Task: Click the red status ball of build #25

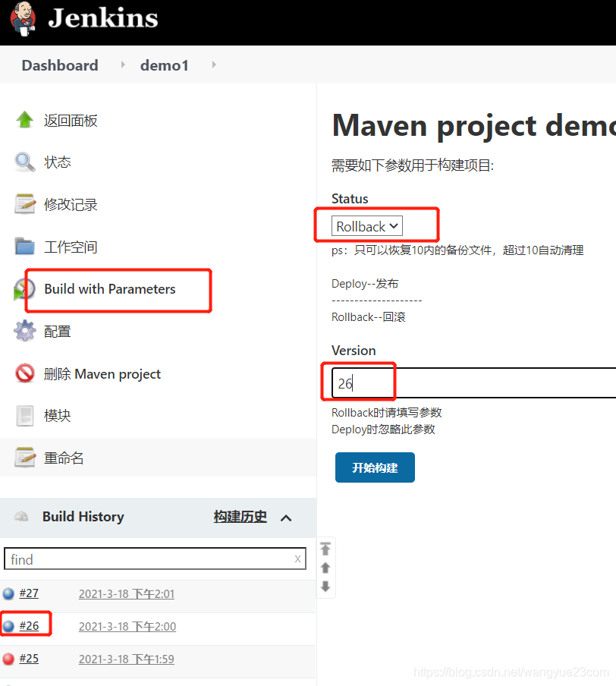Action: [x=8, y=659]
